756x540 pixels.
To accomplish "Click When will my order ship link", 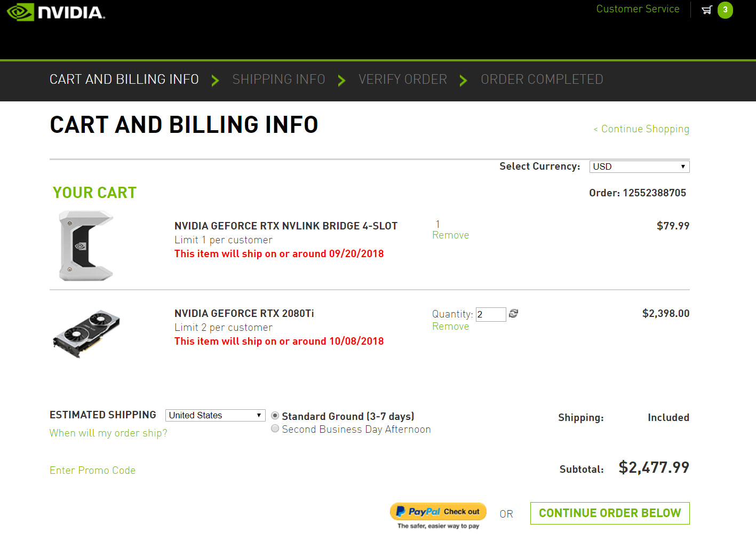I will coord(108,433).
